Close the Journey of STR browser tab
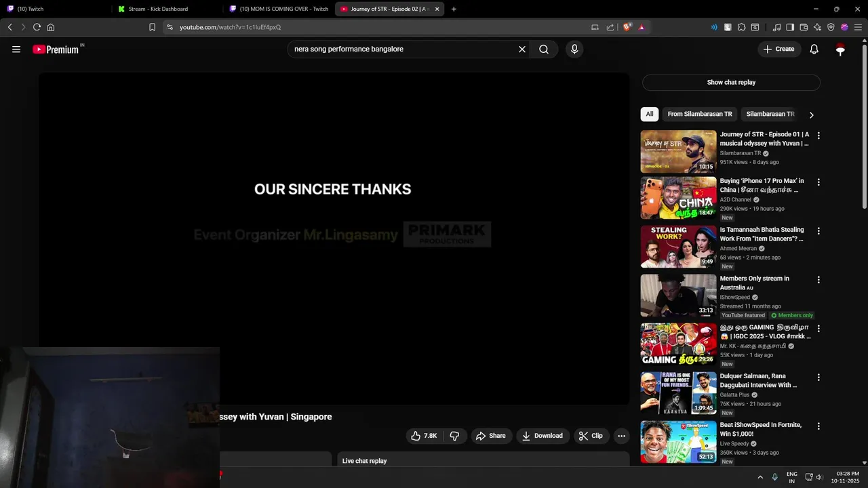 pyautogui.click(x=437, y=9)
